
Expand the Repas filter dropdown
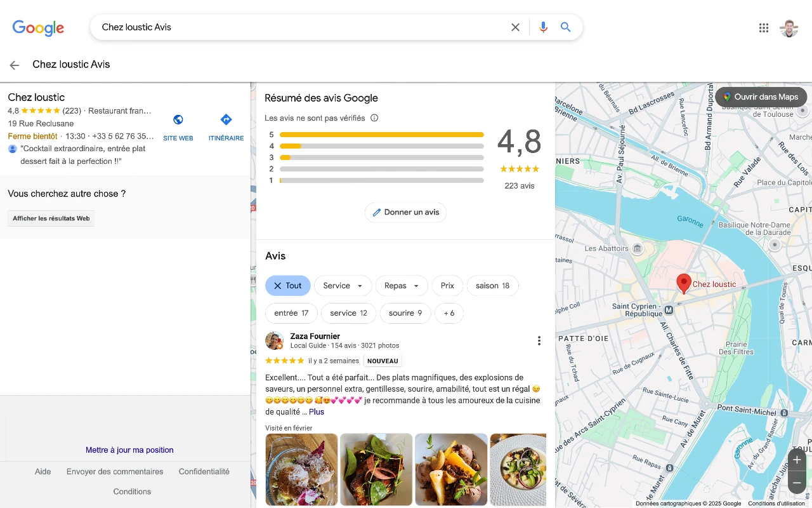point(402,286)
